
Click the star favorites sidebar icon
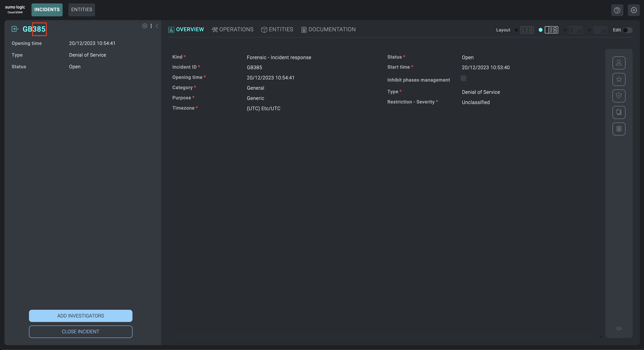click(x=619, y=79)
